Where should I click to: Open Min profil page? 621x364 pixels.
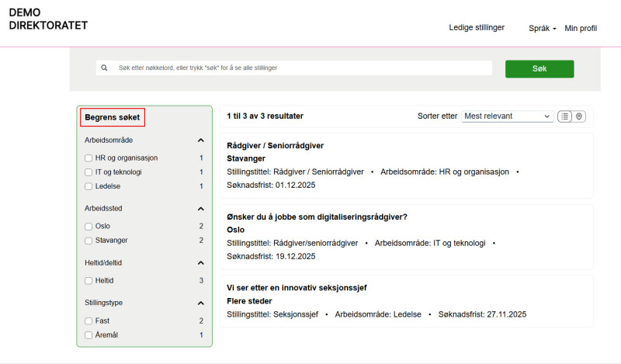pos(581,29)
